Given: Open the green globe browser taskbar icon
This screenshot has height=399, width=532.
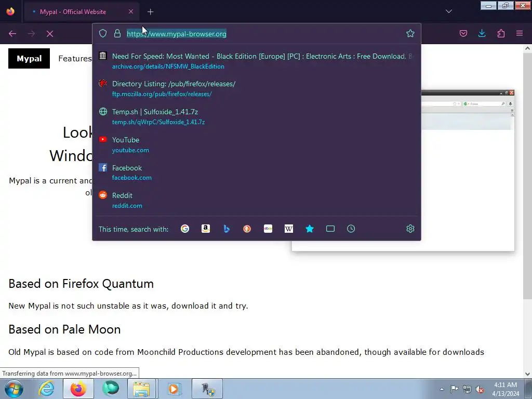Looking at the screenshot, I should coord(111,389).
